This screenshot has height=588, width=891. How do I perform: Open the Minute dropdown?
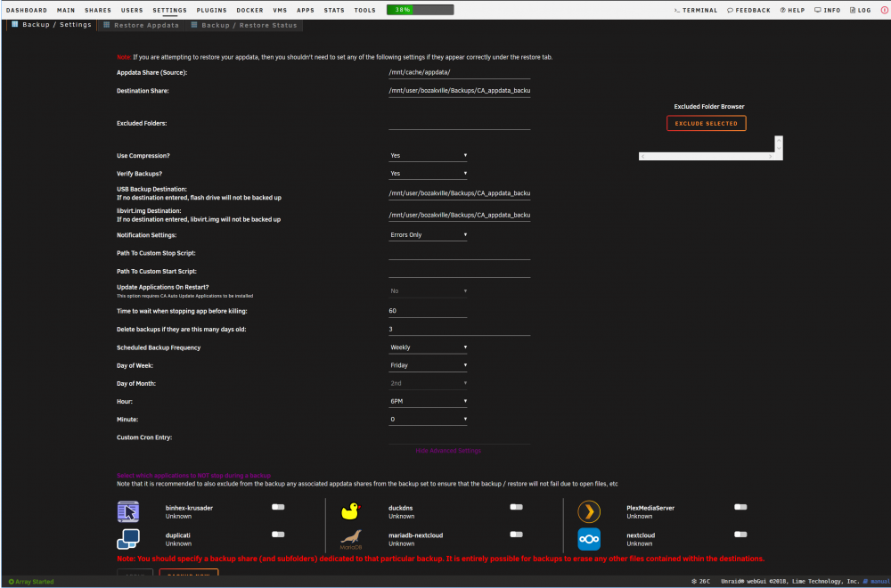click(428, 420)
